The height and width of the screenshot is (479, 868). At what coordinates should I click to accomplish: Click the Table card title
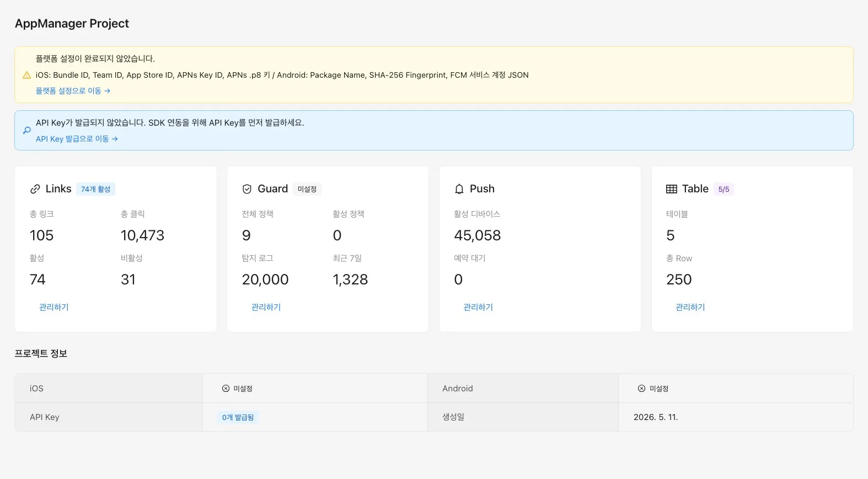click(695, 189)
